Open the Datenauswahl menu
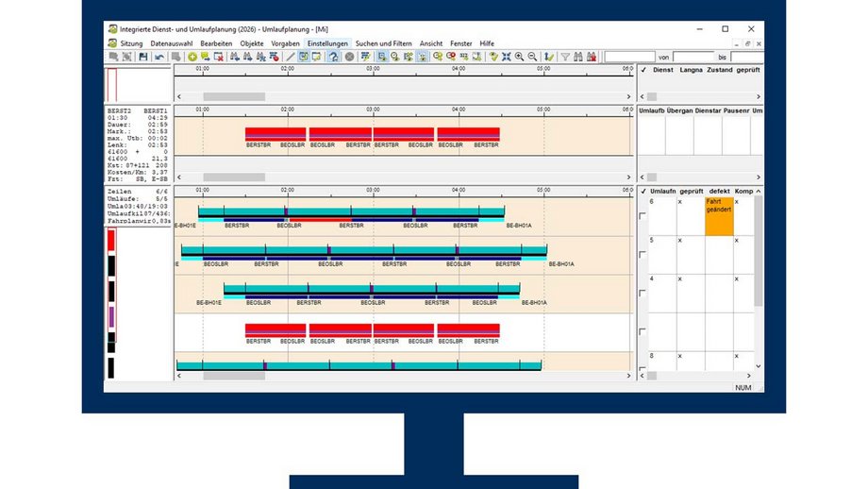868x489 pixels. click(x=172, y=43)
